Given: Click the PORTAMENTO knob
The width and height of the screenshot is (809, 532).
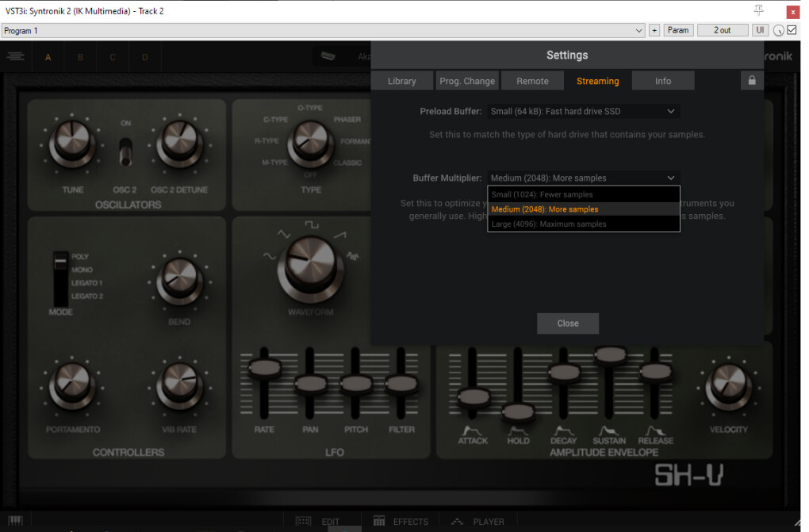Looking at the screenshot, I should 72,386.
